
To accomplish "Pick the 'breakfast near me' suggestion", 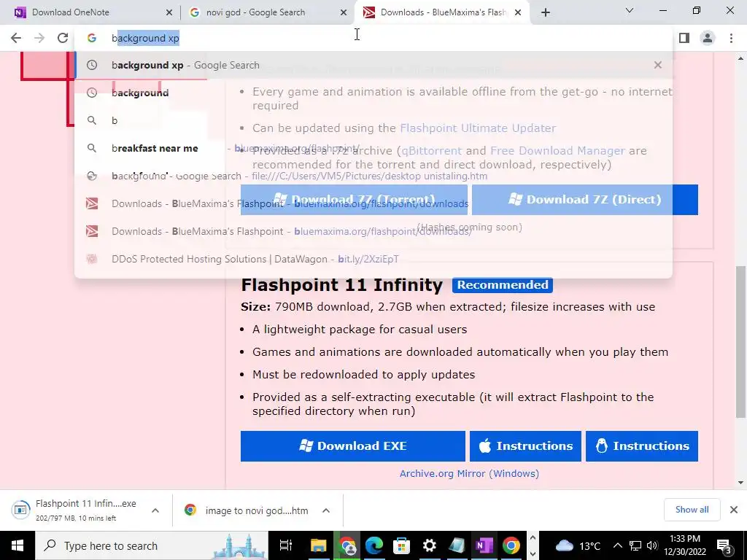I will (373, 148).
